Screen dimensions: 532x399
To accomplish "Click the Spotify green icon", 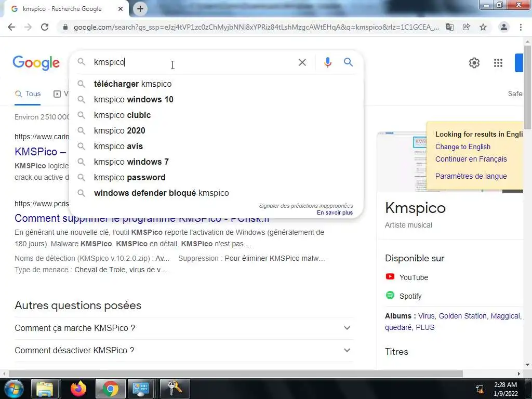I will [x=390, y=295].
